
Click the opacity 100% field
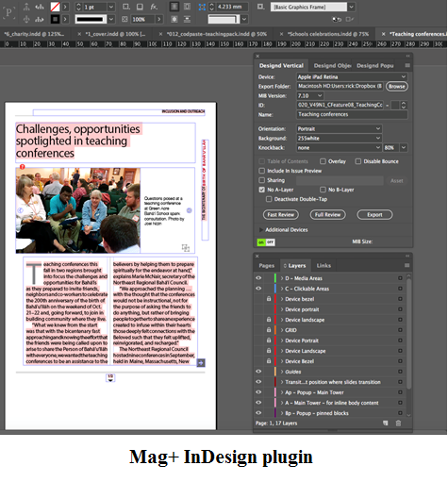141,19
